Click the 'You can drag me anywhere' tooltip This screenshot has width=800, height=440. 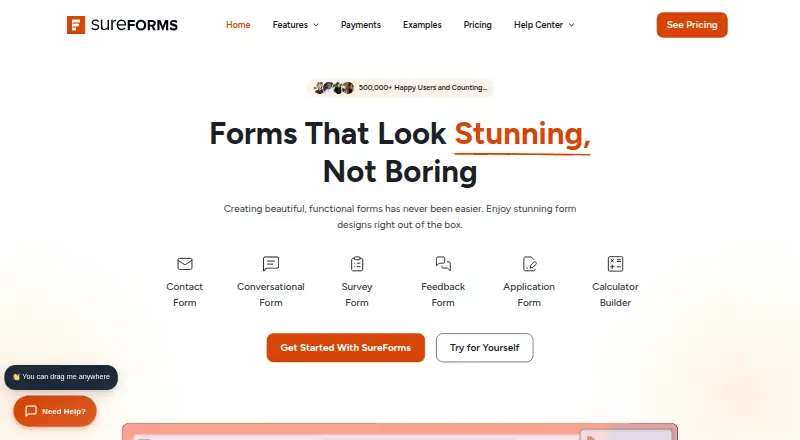click(x=61, y=377)
